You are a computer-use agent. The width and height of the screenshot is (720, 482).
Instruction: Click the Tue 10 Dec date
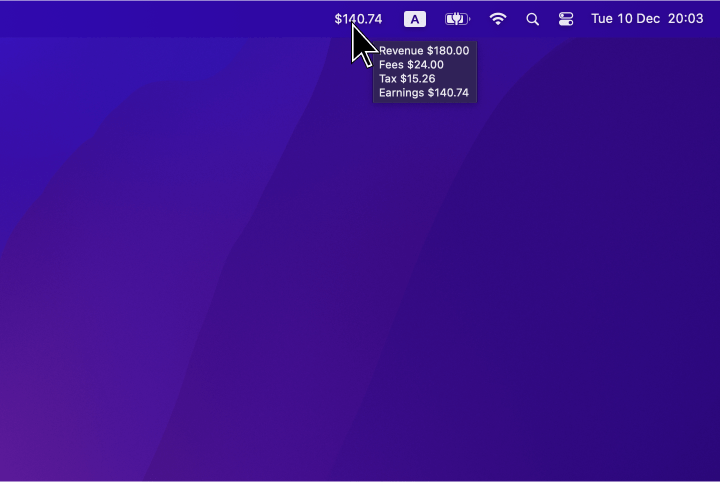pyautogui.click(x=625, y=19)
